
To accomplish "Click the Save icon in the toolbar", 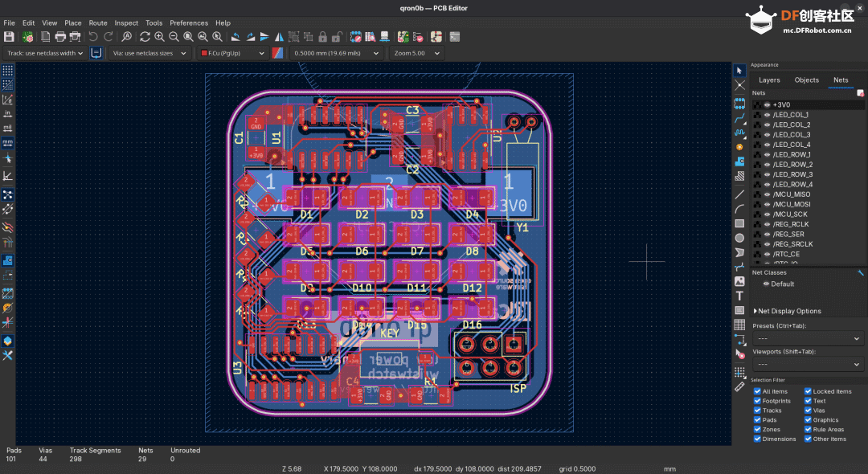I will point(9,37).
